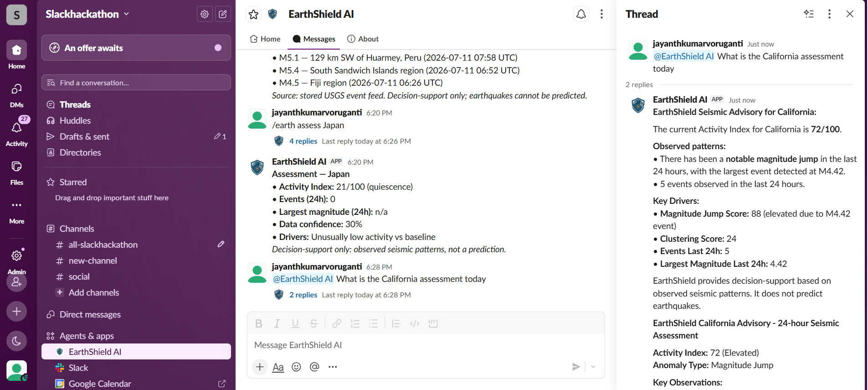Switch to the Home tab

(x=265, y=39)
